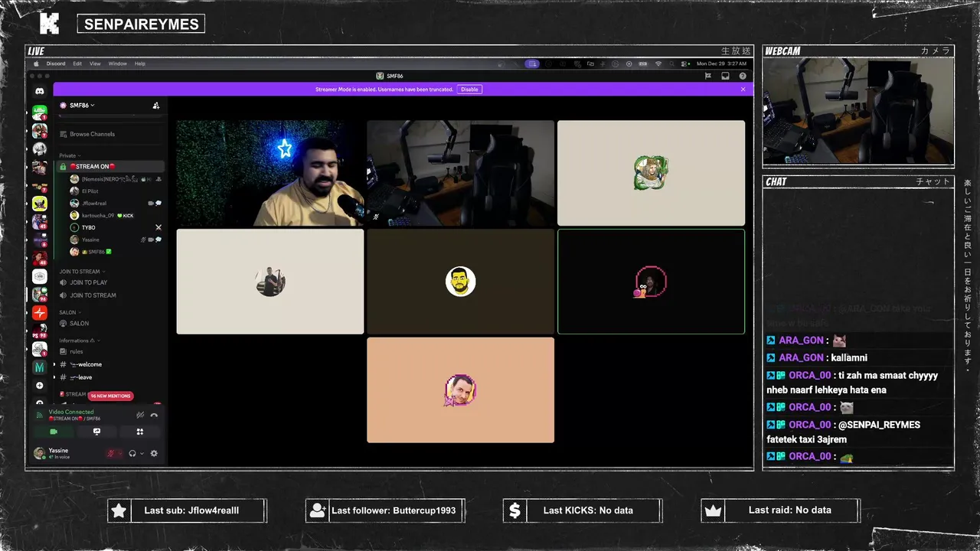Toggle the muted microphone button
Screen dimensions: 980x551
coord(111,453)
